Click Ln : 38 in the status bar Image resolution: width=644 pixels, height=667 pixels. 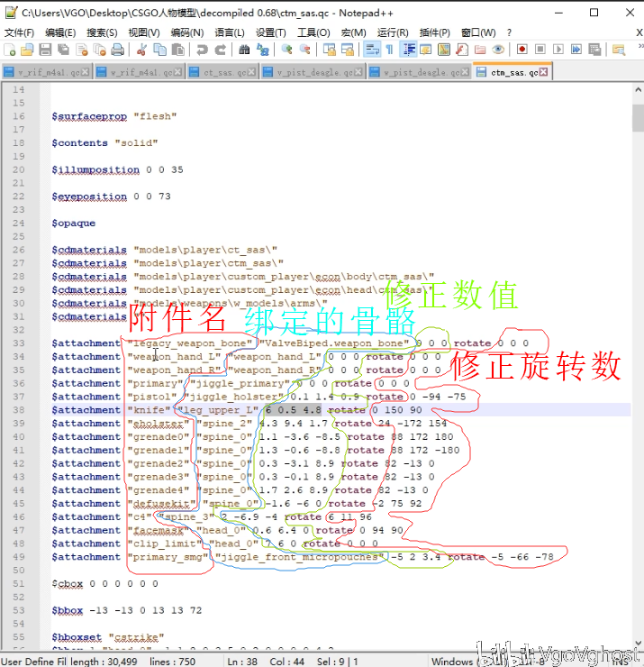pyautogui.click(x=242, y=662)
